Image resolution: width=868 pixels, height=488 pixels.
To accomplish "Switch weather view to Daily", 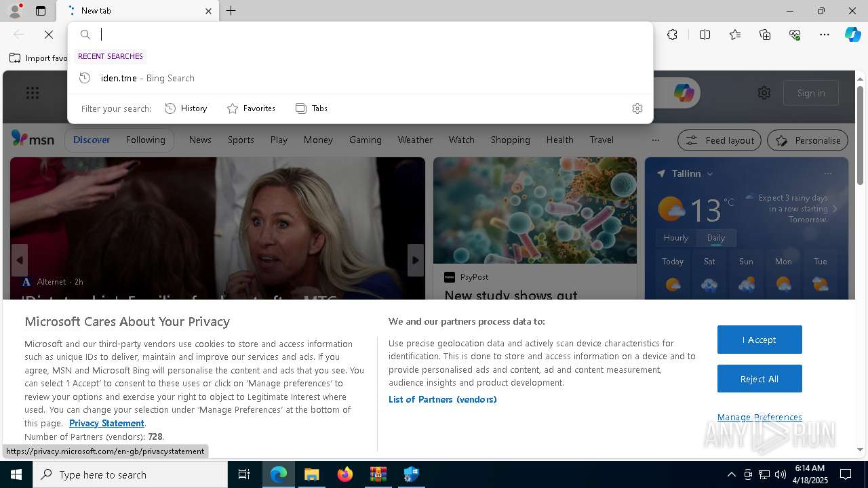I will pyautogui.click(x=715, y=238).
